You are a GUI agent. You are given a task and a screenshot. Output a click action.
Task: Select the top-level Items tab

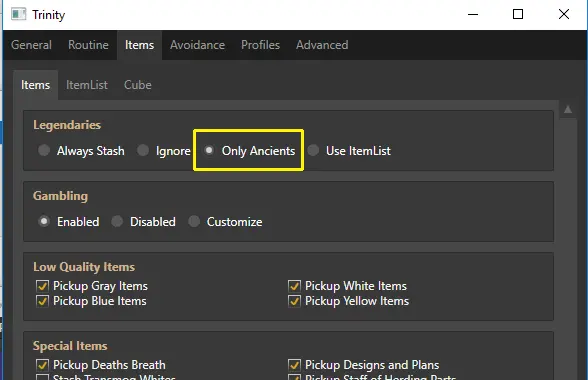pos(140,45)
